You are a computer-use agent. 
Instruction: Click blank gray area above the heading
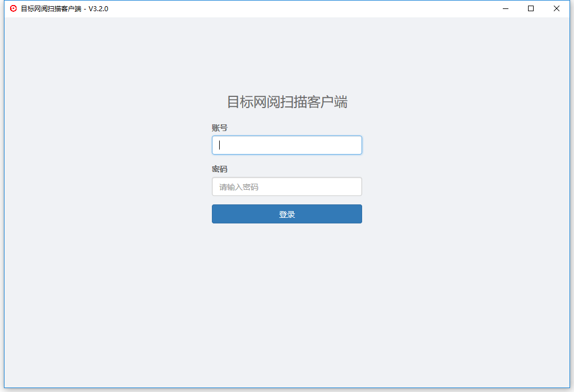pos(286,56)
